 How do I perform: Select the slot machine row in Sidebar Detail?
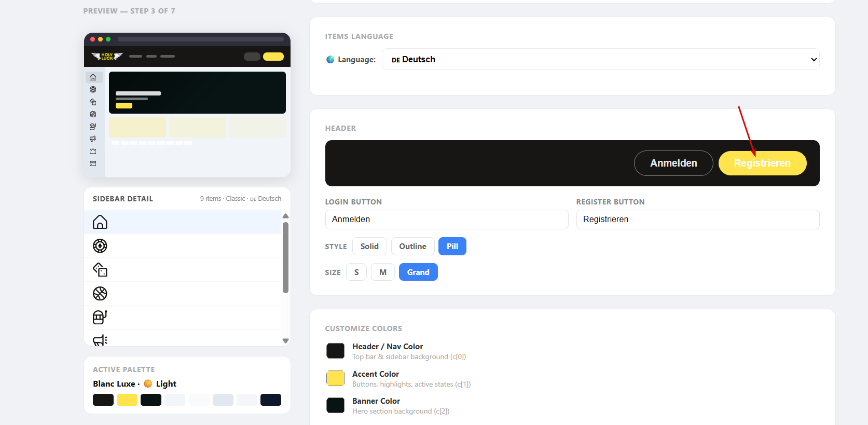click(x=183, y=318)
